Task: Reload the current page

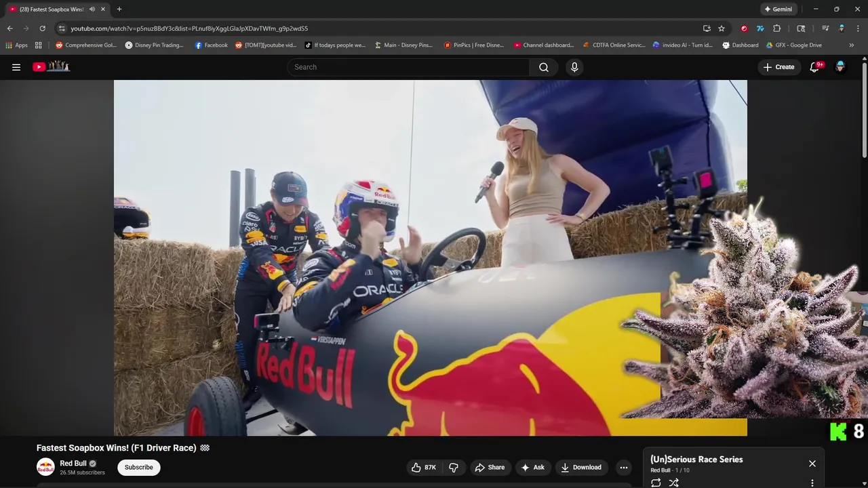Action: [42, 28]
